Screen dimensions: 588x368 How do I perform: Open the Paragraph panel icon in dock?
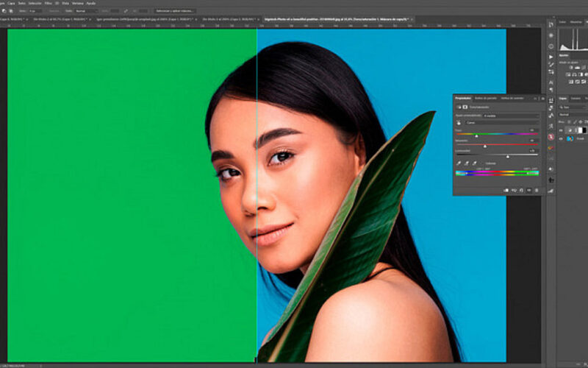(551, 89)
